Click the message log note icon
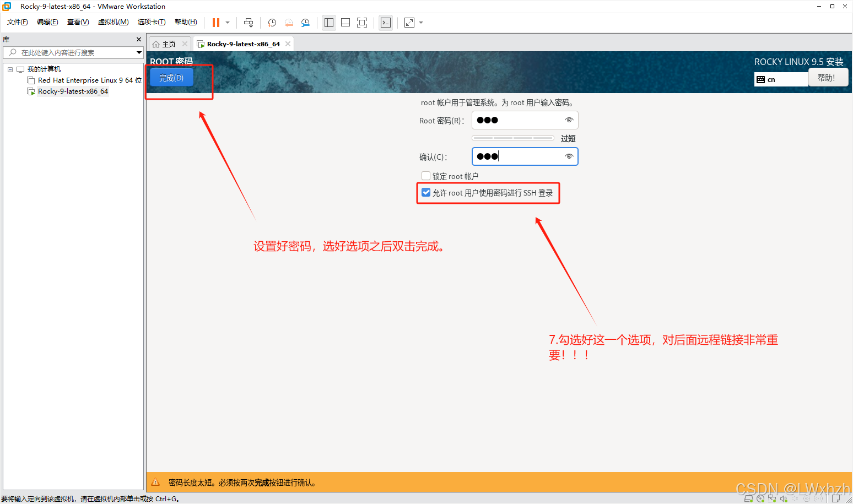 coord(836,498)
